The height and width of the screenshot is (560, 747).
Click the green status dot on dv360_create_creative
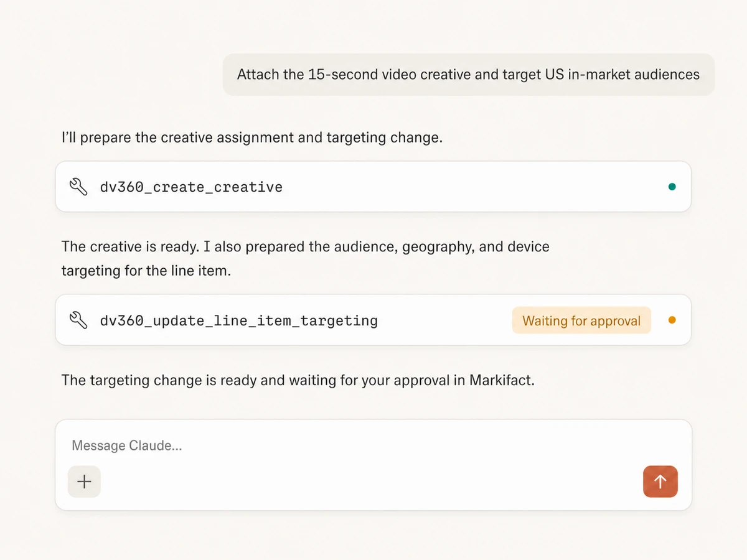click(672, 187)
